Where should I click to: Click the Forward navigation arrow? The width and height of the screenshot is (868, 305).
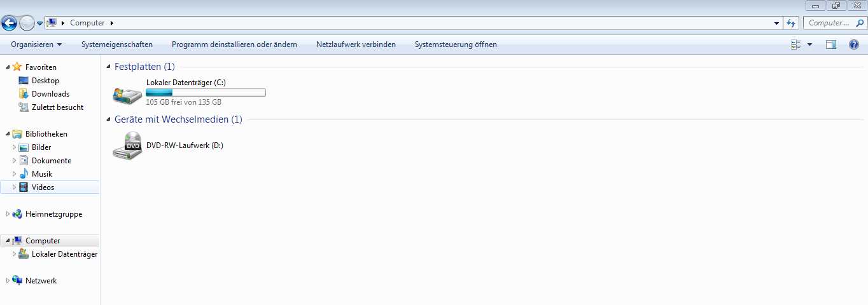27,24
